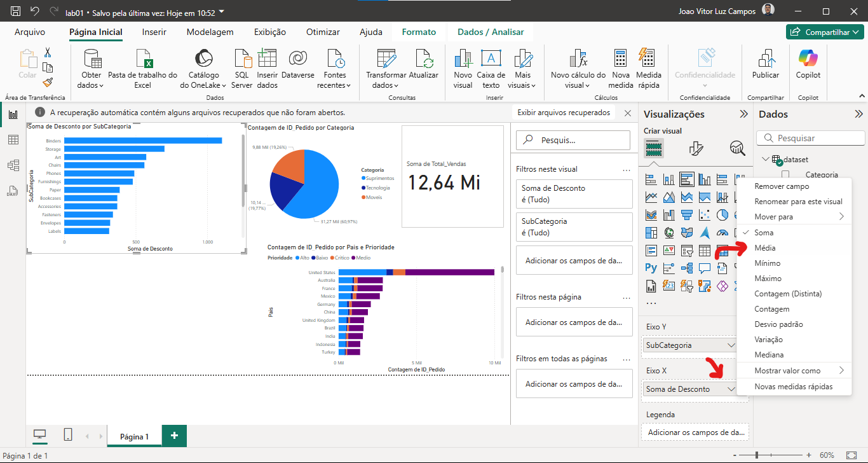Open DAX query view in left sidebar
This screenshot has height=463, width=868.
coord(13,191)
